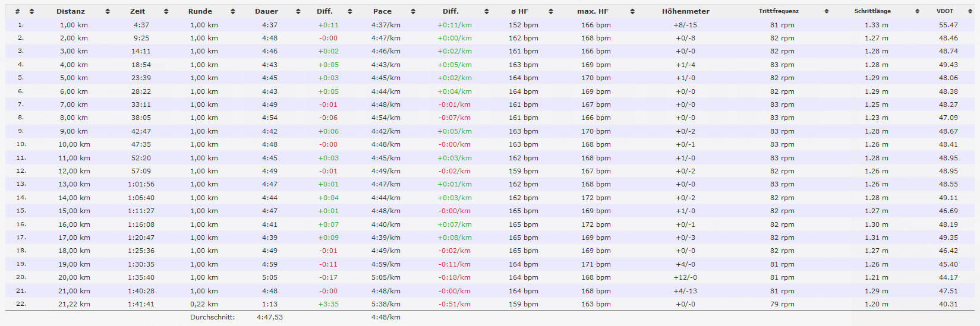This screenshot has height=326, width=980.
Task: Click sort arrows next to Trittfrequenz
Action: click(827, 11)
